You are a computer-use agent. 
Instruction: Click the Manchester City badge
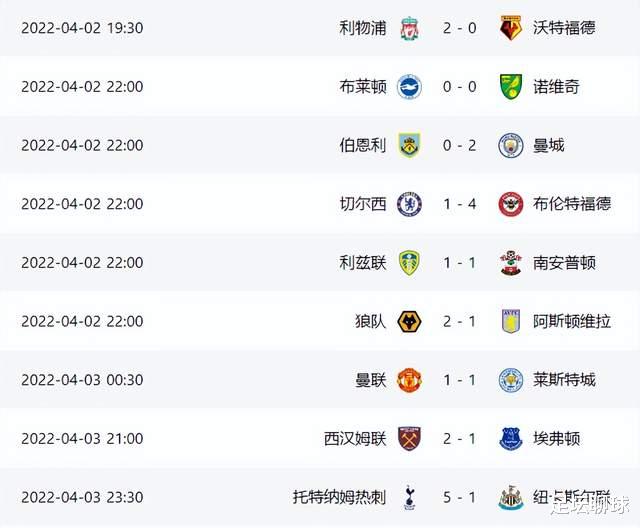(x=511, y=145)
